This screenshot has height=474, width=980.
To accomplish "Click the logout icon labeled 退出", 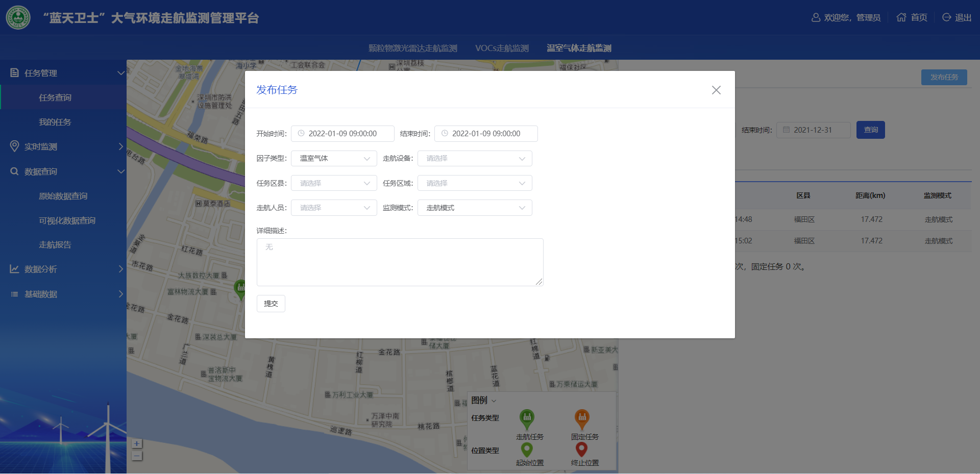I will point(946,17).
